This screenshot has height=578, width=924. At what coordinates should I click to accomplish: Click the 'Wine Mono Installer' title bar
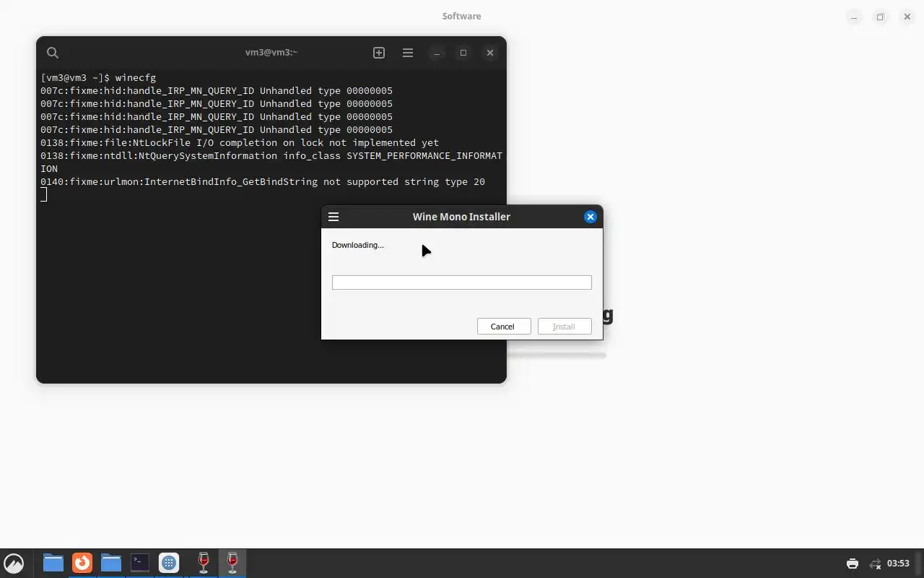click(461, 217)
